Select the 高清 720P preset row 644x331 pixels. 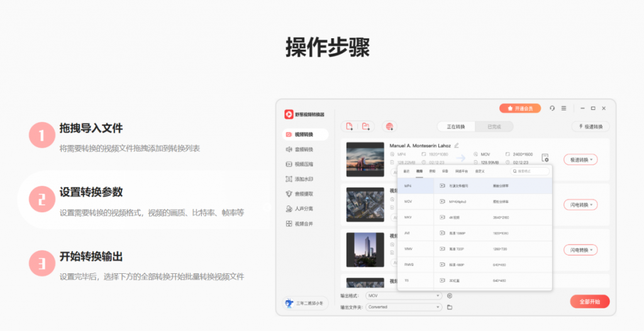[493, 249]
